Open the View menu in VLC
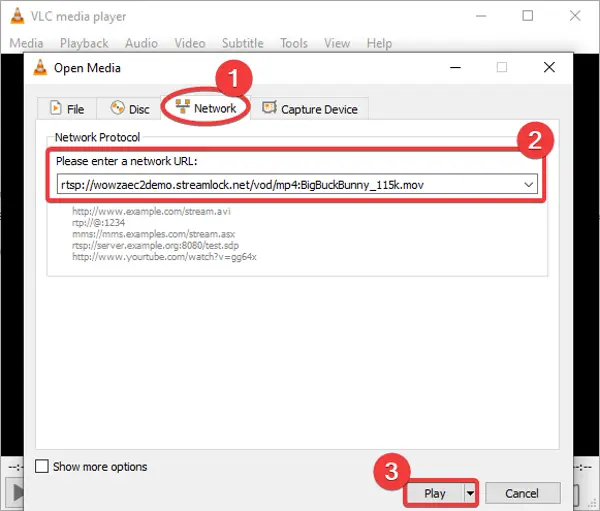This screenshot has height=511, width=600. coord(337,43)
